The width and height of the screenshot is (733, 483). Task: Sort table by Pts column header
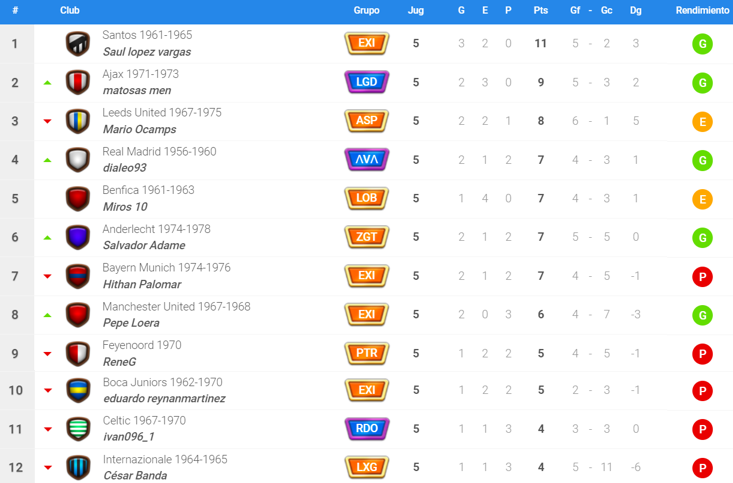point(541,10)
